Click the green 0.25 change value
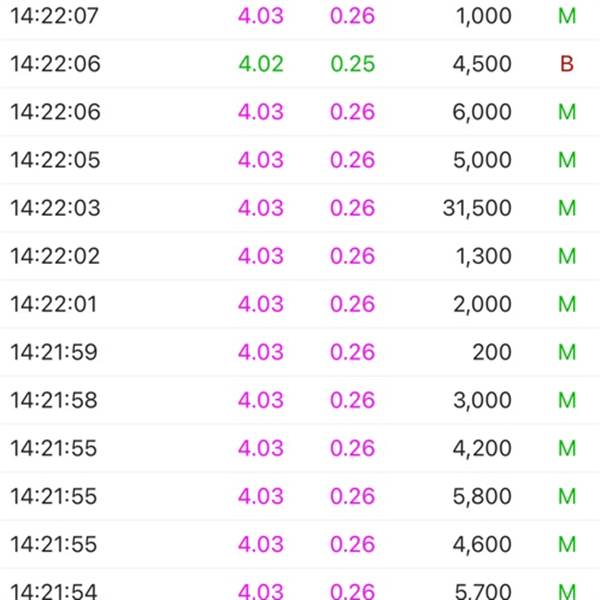 [x=352, y=64]
